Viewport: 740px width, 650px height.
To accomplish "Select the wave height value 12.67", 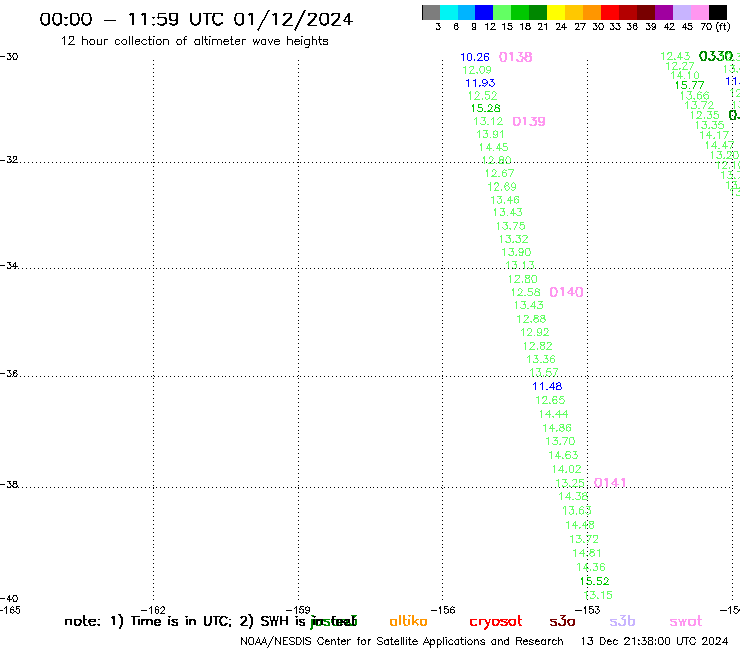I will pos(499,174).
